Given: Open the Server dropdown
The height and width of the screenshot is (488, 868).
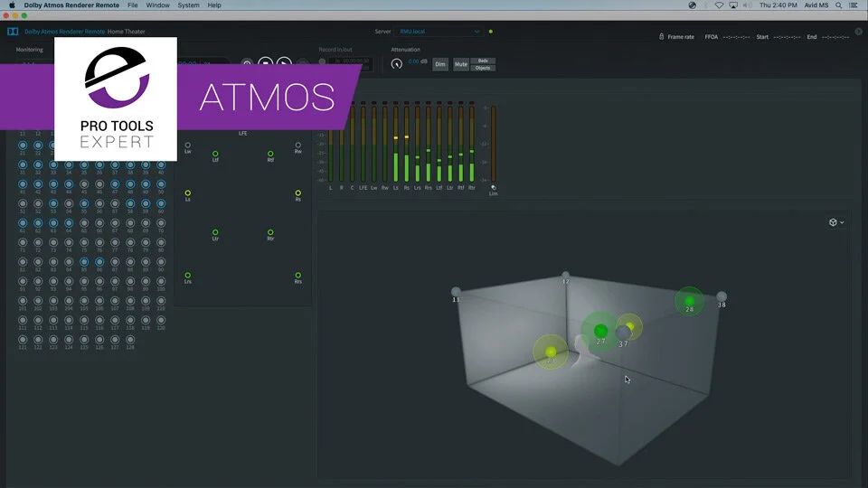Looking at the screenshot, I should [439, 32].
